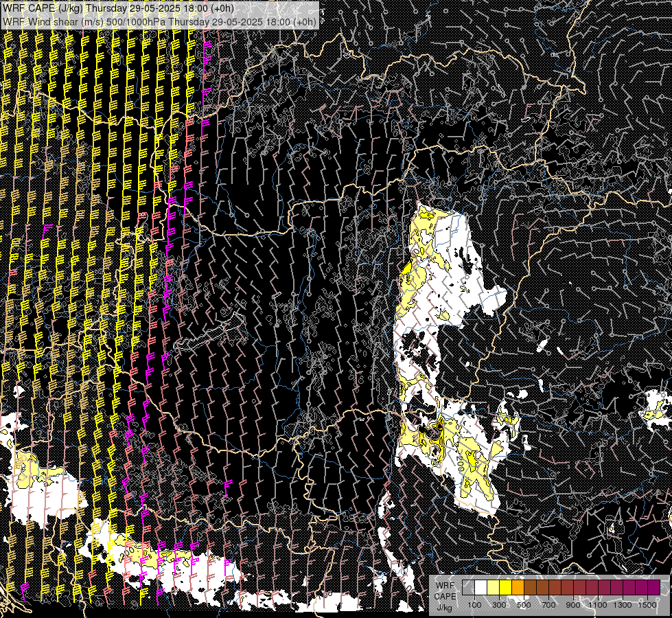Viewport: 672px width, 618px height.
Task: Select the pale yellow legend swatch
Action: [x=494, y=587]
